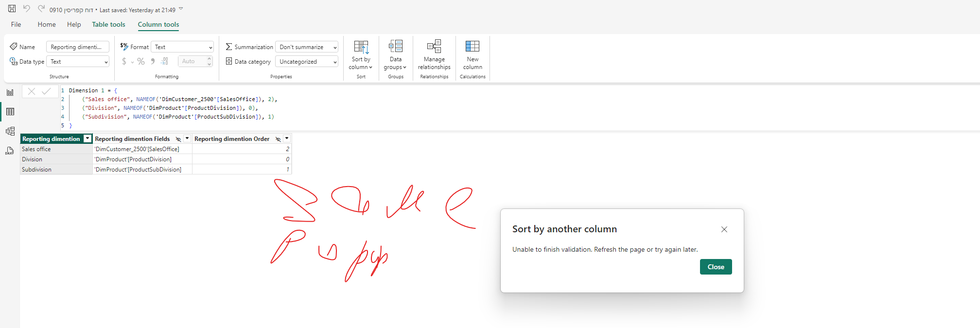980x328 pixels.
Task: Click the decimal places icon
Action: pyautogui.click(x=165, y=61)
